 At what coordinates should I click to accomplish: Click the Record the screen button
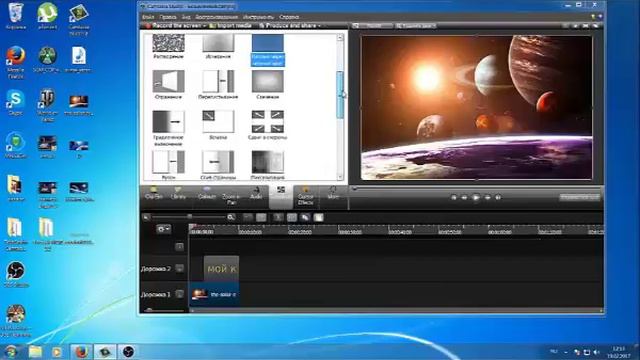(x=173, y=26)
